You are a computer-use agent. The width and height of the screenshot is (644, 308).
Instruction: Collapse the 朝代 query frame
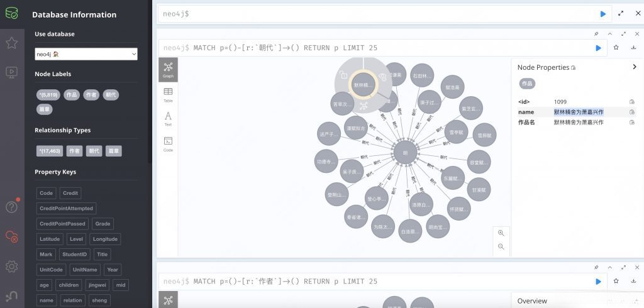[610, 34]
